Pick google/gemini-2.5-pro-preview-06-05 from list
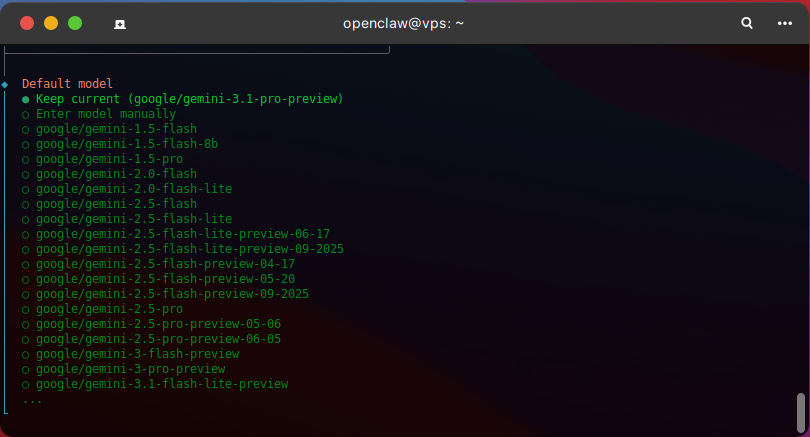Screen dimensions: 810x437 [158, 339]
